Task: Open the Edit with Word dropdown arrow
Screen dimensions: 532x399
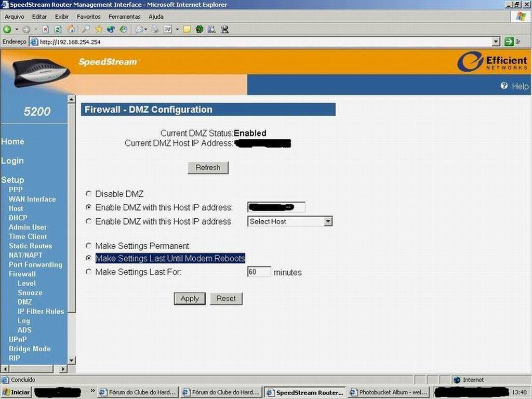Action: (x=177, y=30)
